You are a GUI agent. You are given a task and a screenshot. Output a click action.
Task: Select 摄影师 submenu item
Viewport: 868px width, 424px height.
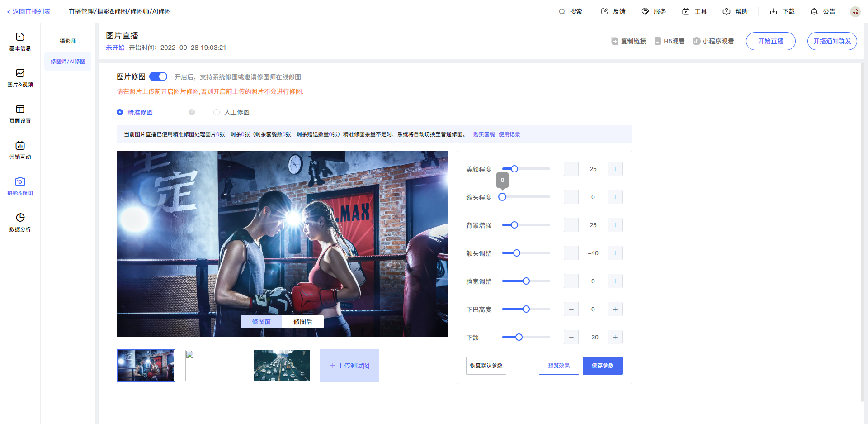(x=68, y=41)
